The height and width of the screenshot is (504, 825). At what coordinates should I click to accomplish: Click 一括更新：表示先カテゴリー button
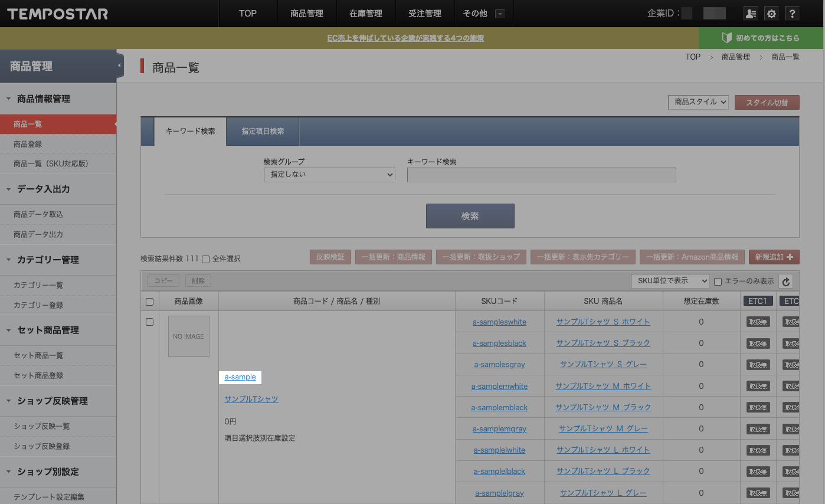tap(583, 257)
